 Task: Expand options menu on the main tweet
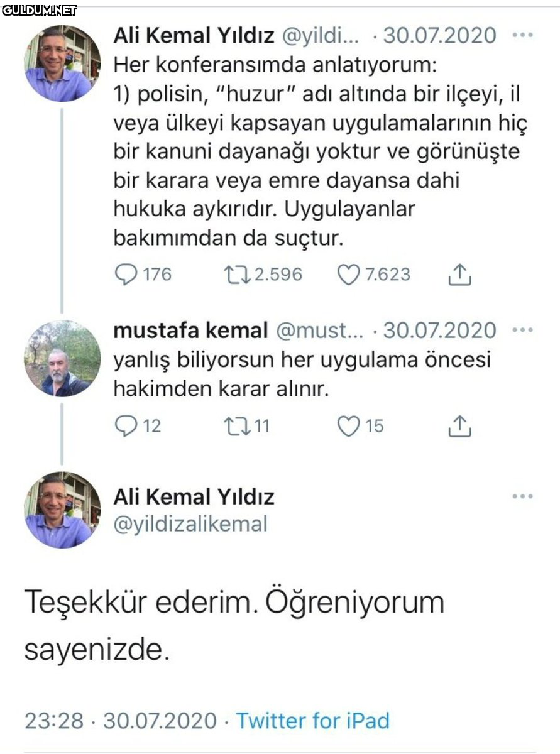tap(522, 496)
